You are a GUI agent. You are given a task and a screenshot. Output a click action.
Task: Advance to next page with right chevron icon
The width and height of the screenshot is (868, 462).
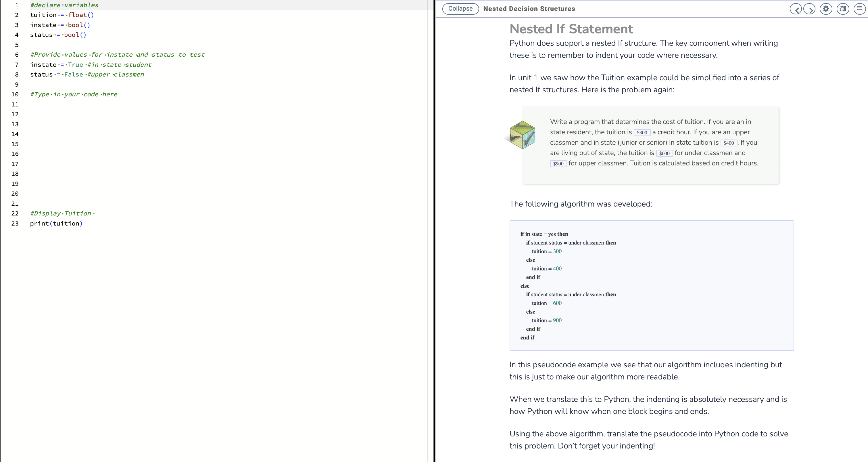click(x=810, y=9)
